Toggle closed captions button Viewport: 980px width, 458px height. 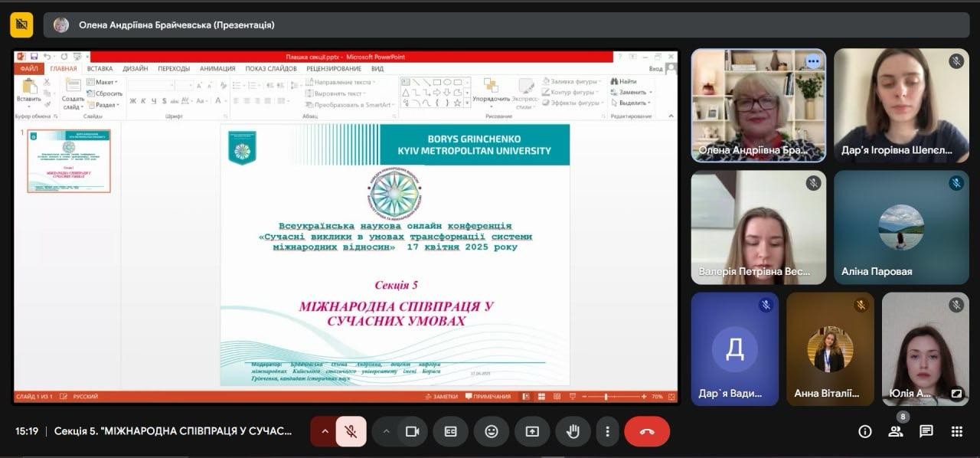pyautogui.click(x=451, y=431)
